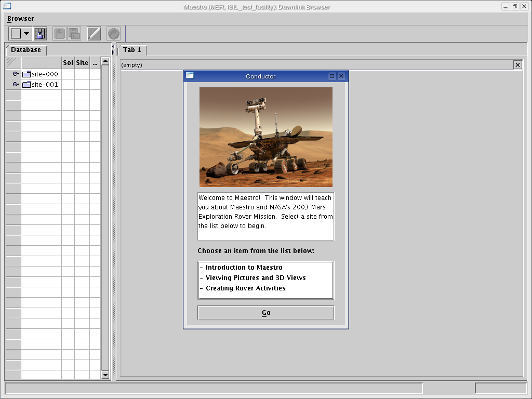Pick 'Creating Rover Activities' list item

[x=245, y=288]
